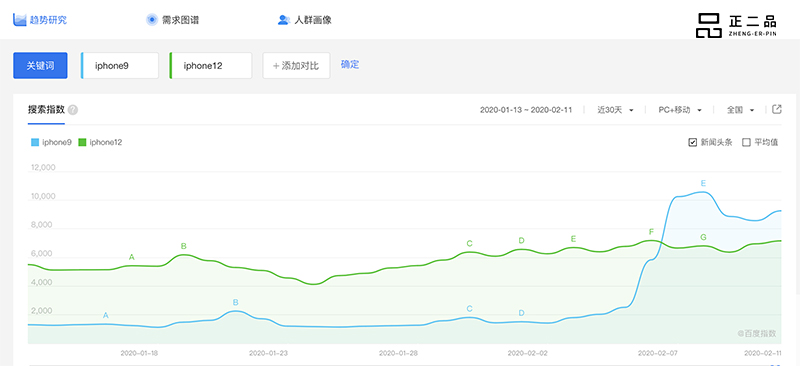
Task: Click the blue 关键词 button
Action: pos(40,65)
